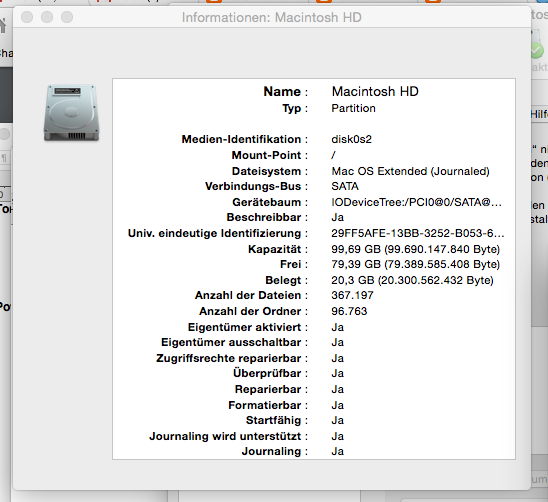
Task: Select 'Ja' in the last Journaling row
Action: click(x=338, y=451)
